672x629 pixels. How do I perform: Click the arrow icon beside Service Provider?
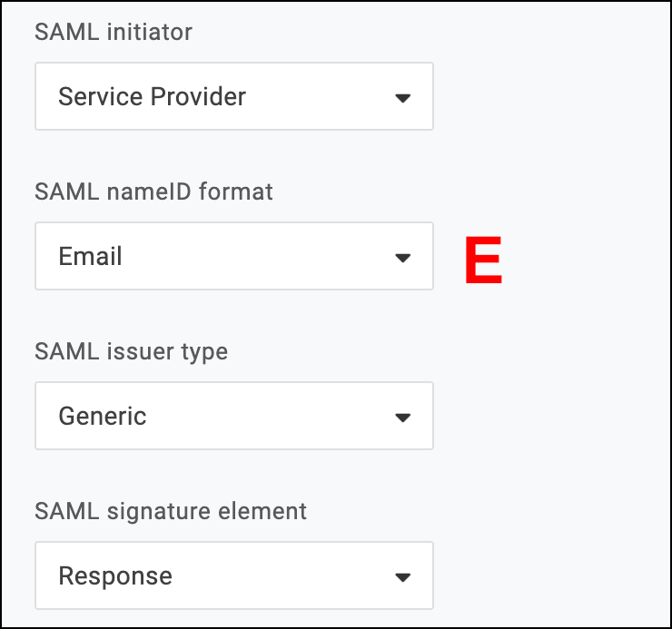(x=403, y=98)
